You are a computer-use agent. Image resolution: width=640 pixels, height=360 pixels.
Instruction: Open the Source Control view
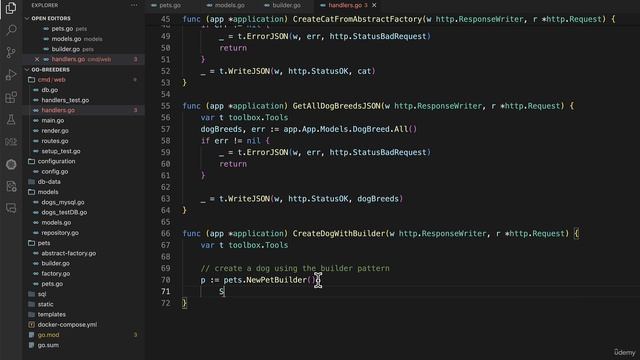pos(11,52)
